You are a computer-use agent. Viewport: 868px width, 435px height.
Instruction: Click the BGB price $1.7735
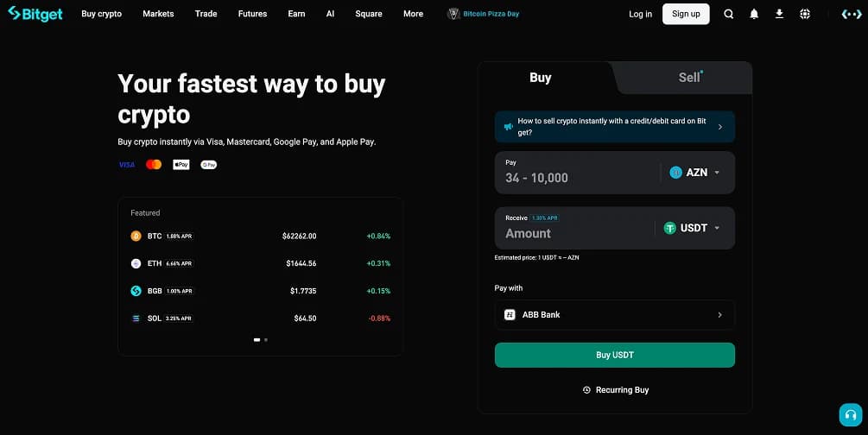(303, 291)
